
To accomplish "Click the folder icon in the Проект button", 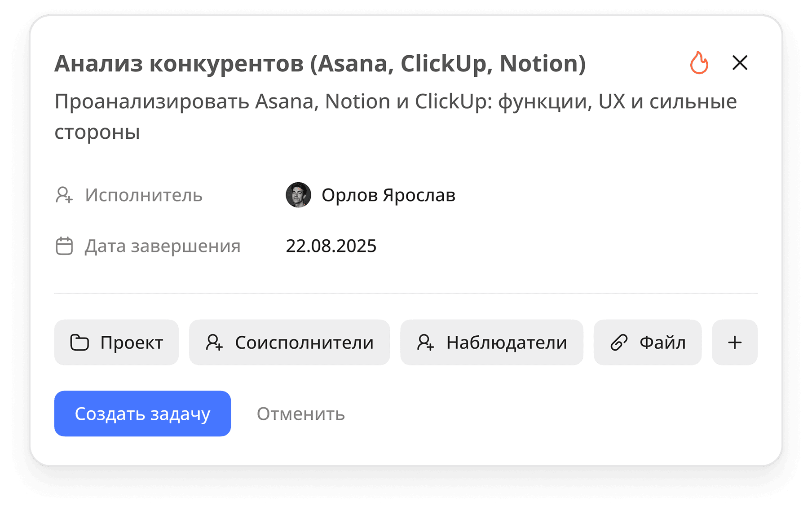I will point(79,342).
